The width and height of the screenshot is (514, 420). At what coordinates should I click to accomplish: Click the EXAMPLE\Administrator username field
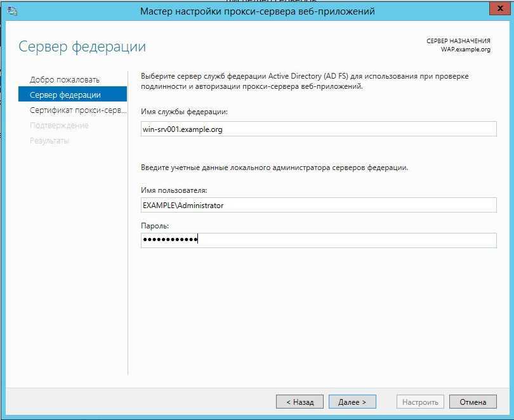(319, 206)
